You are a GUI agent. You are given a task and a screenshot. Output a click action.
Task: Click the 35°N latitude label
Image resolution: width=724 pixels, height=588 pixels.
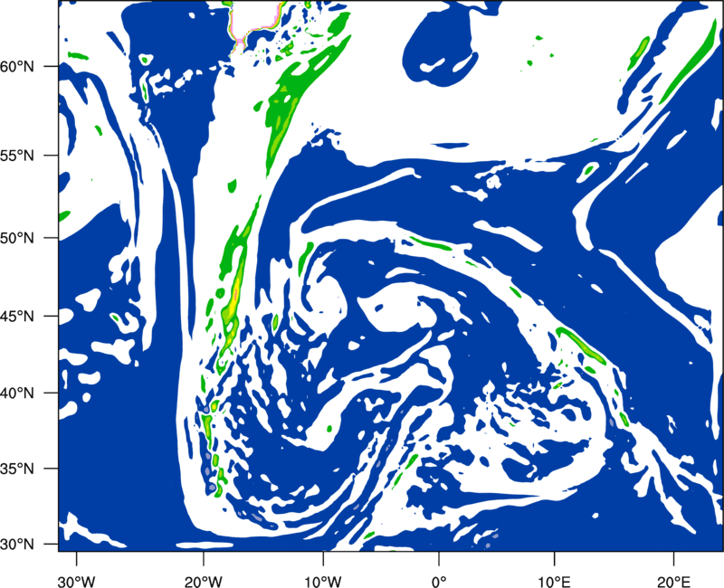17,469
